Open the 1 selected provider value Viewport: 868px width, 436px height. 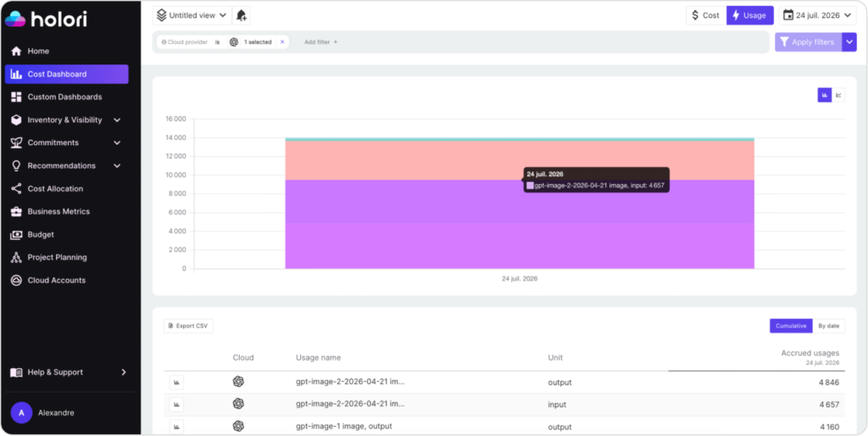(x=258, y=42)
